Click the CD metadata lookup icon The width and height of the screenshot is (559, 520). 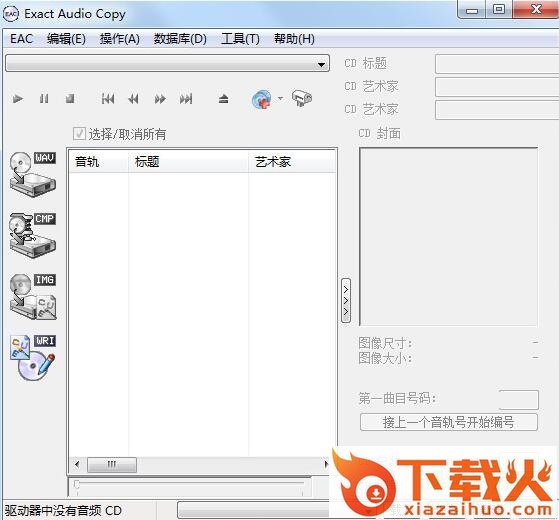click(x=262, y=99)
